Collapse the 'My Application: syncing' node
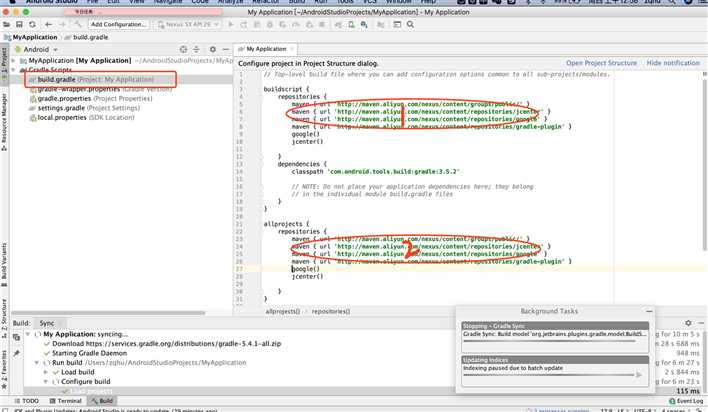This screenshot has width=708, height=412. (x=28, y=334)
